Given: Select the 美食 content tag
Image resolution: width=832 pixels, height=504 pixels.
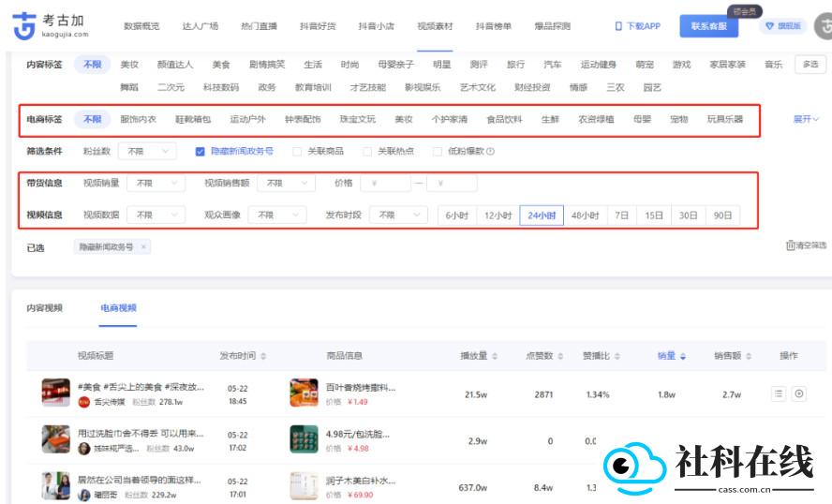Looking at the screenshot, I should (221, 65).
